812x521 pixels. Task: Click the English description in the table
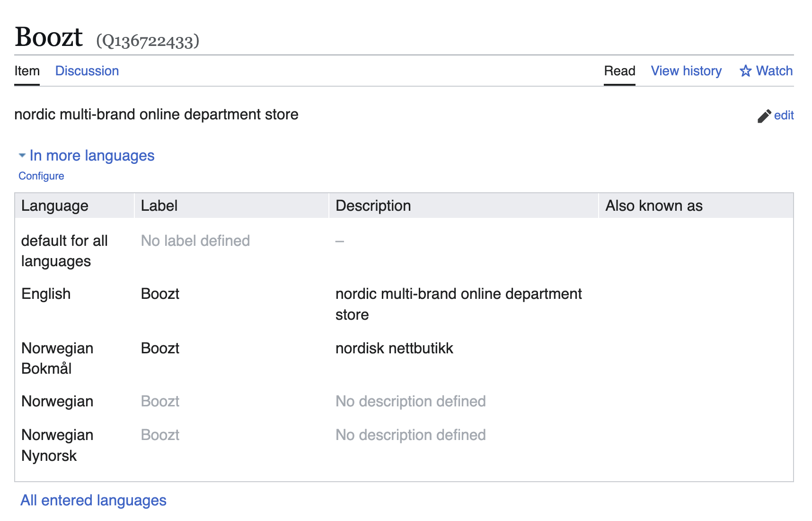[x=459, y=304]
